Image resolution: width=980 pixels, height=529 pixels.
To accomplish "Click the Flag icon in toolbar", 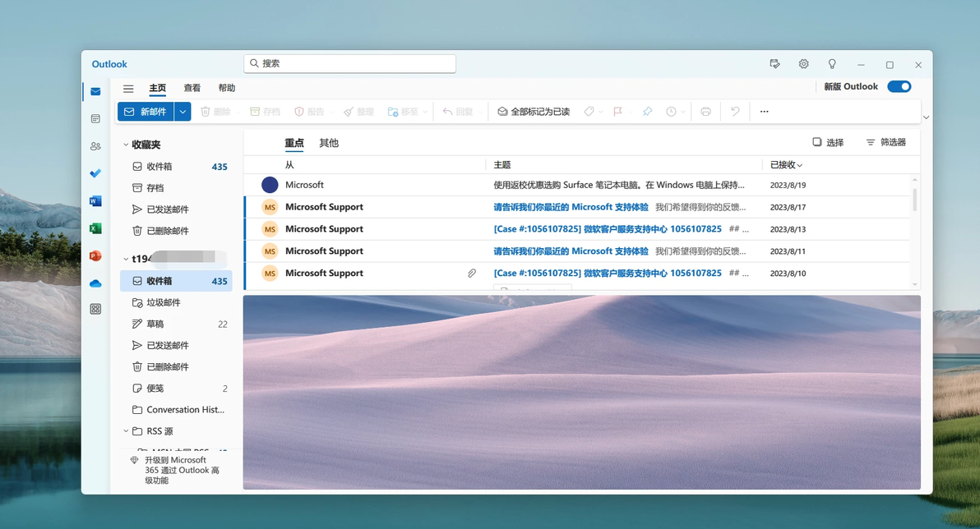I will [617, 112].
